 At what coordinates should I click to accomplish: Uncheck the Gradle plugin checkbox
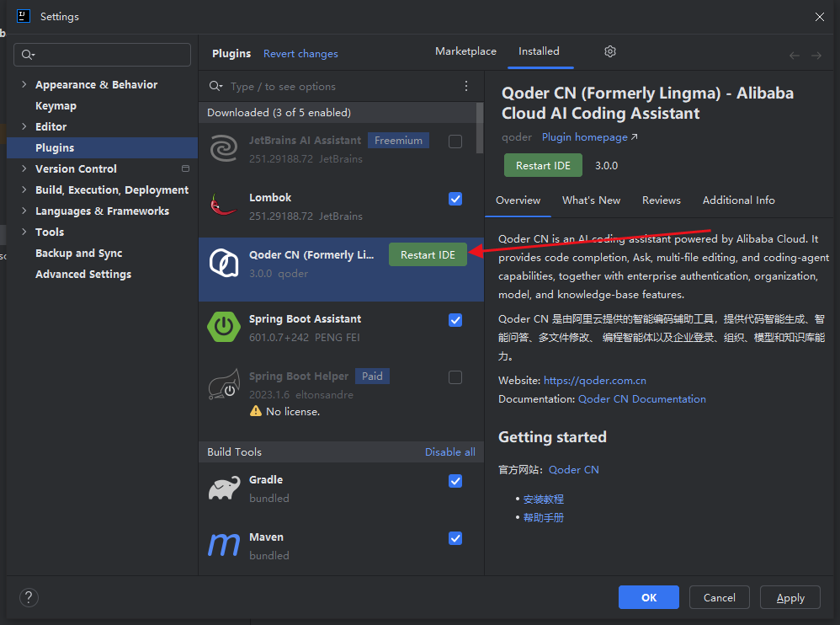455,481
